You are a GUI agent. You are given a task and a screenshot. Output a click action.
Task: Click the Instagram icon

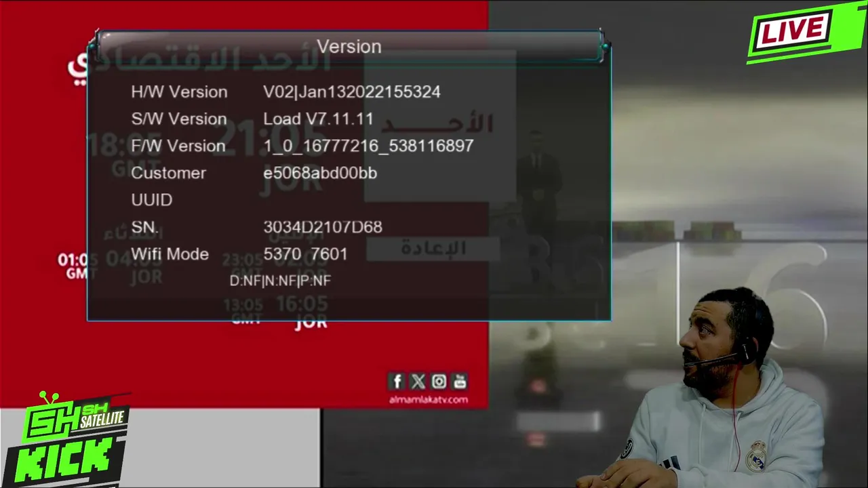point(439,382)
